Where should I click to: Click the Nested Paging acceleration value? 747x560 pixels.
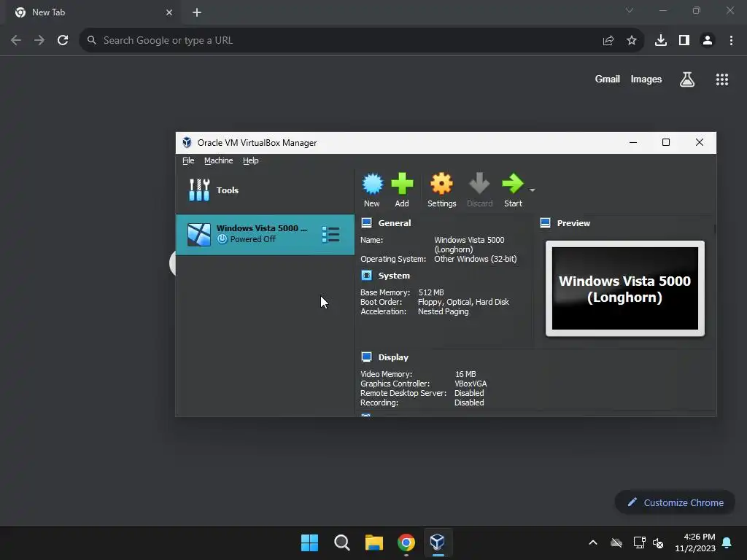[x=443, y=311]
